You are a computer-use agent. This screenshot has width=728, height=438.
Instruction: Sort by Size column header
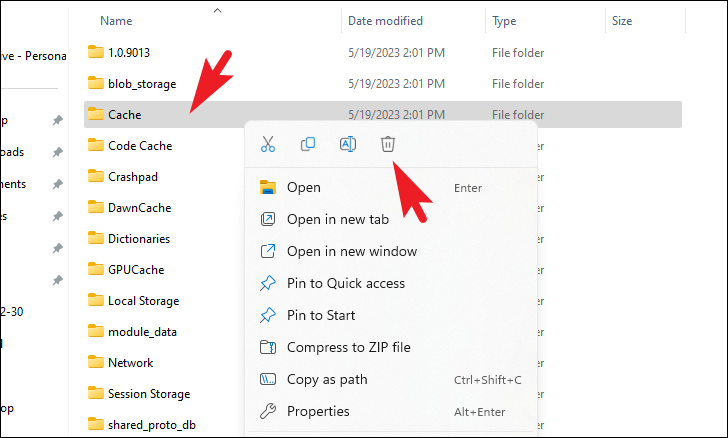621,21
